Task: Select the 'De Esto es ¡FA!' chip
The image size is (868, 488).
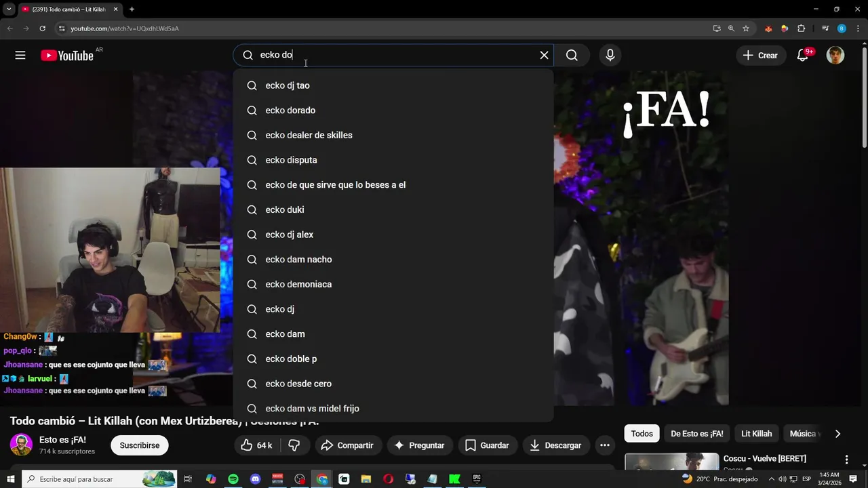Action: [x=697, y=434]
